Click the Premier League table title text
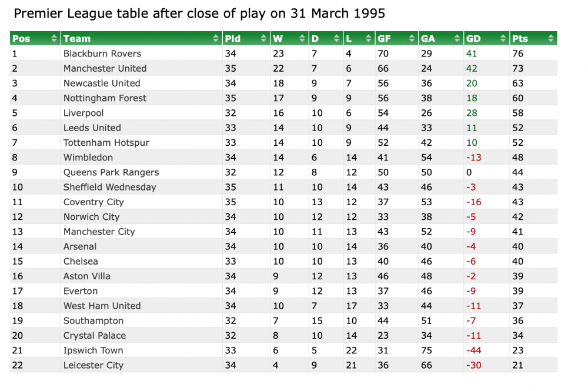Viewport: 588px width, 391px height. click(x=199, y=13)
